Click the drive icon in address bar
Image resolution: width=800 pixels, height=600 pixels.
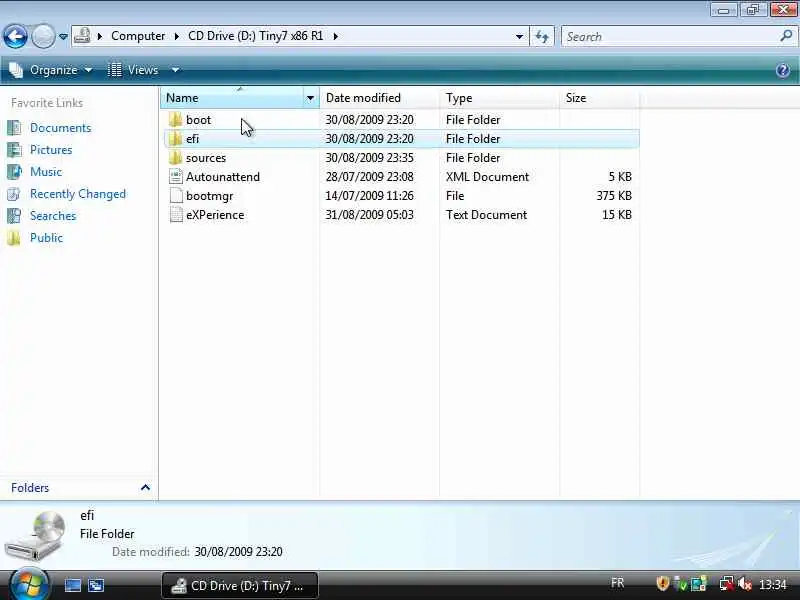(x=82, y=36)
